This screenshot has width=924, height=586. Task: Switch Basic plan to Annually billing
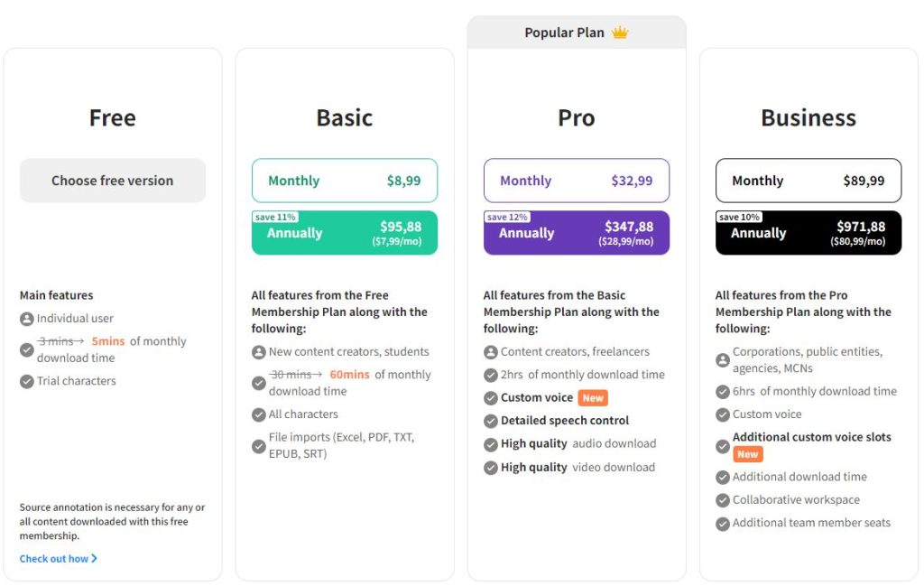344,232
